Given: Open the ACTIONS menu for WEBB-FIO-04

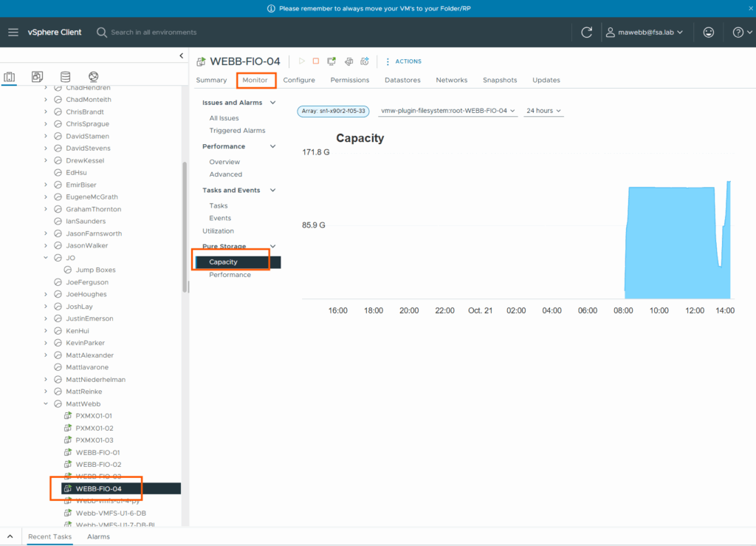Looking at the screenshot, I should tap(404, 61).
